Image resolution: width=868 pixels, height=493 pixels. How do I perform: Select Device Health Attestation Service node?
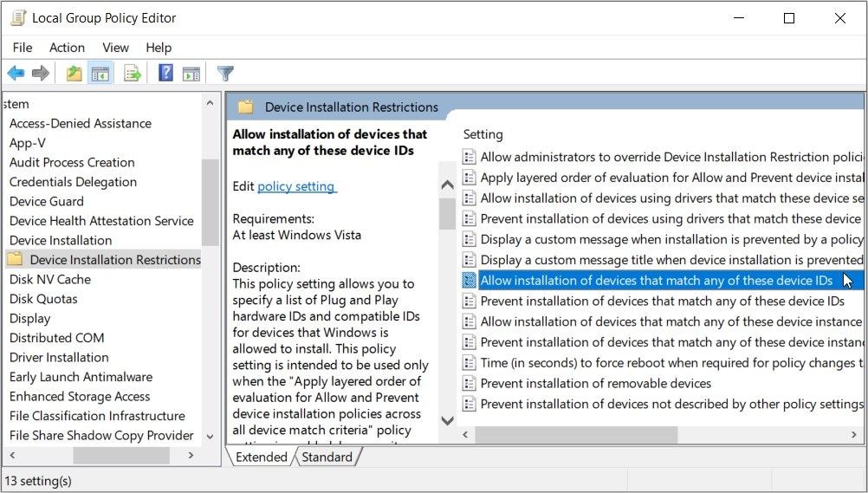pyautogui.click(x=101, y=220)
